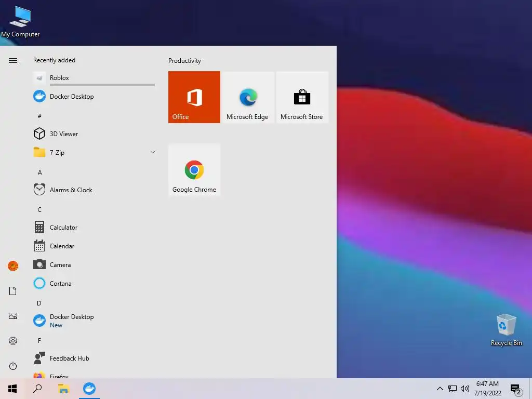Launch Google Chrome tile
The height and width of the screenshot is (399, 532).
(x=194, y=170)
